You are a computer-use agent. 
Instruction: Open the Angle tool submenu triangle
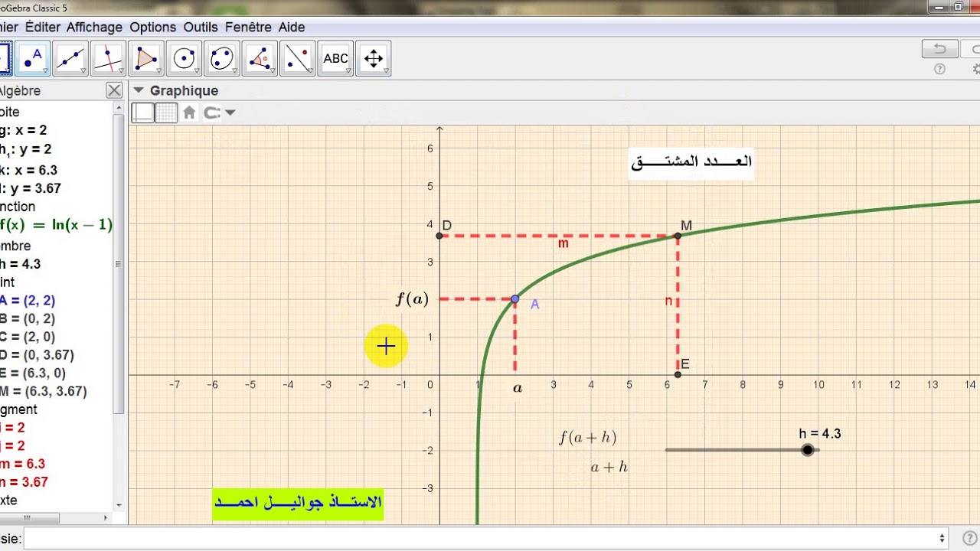[x=273, y=71]
